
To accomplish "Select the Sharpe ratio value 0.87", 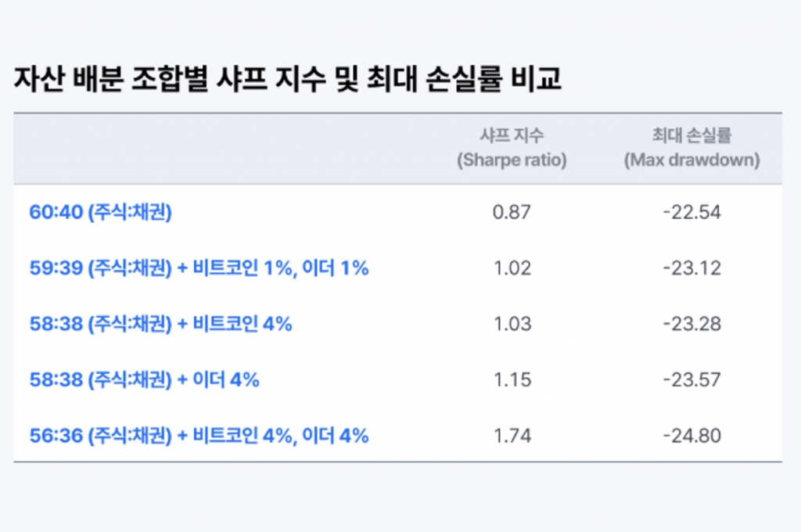I will tap(512, 212).
